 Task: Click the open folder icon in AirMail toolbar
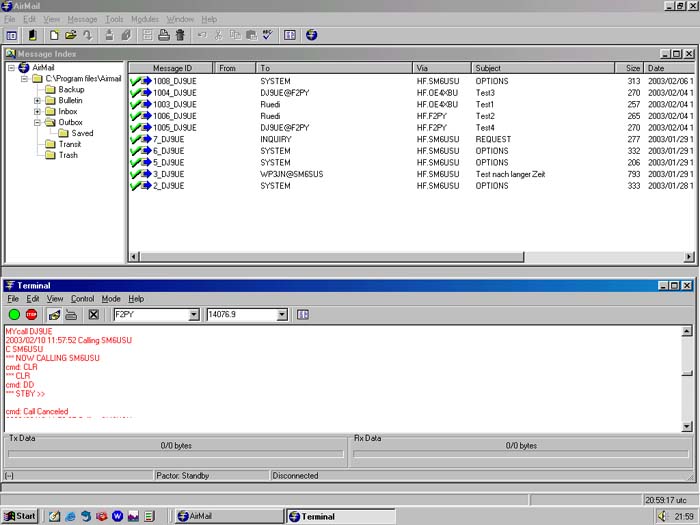click(x=71, y=35)
